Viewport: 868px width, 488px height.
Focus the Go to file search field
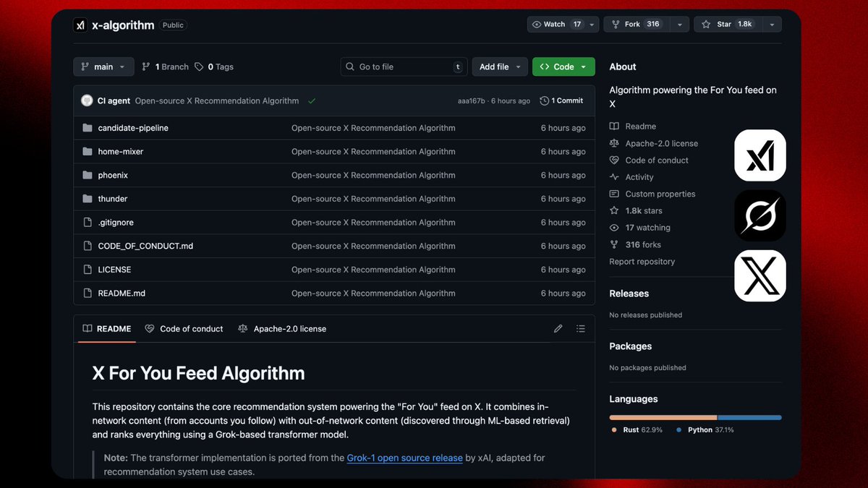coord(404,67)
